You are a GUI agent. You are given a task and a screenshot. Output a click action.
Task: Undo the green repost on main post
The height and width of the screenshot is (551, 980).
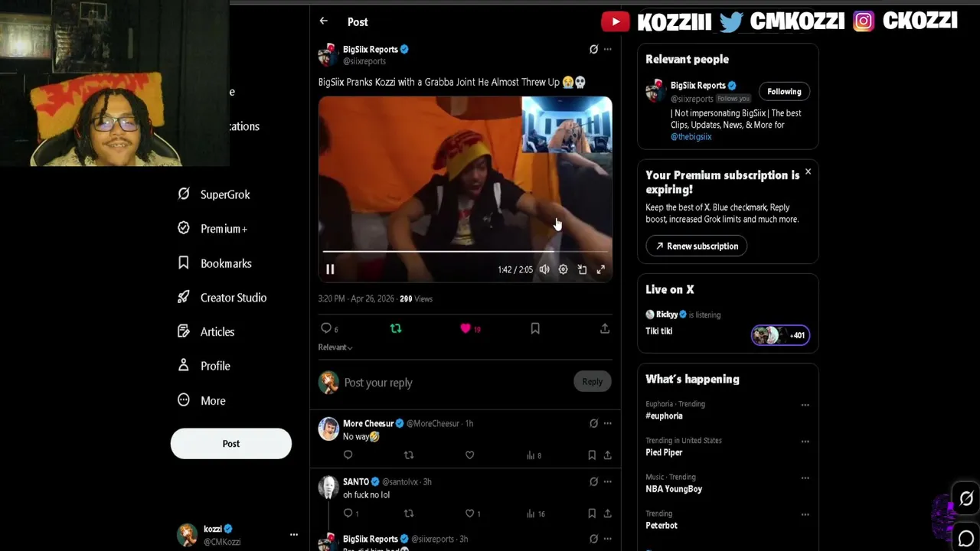(x=396, y=328)
